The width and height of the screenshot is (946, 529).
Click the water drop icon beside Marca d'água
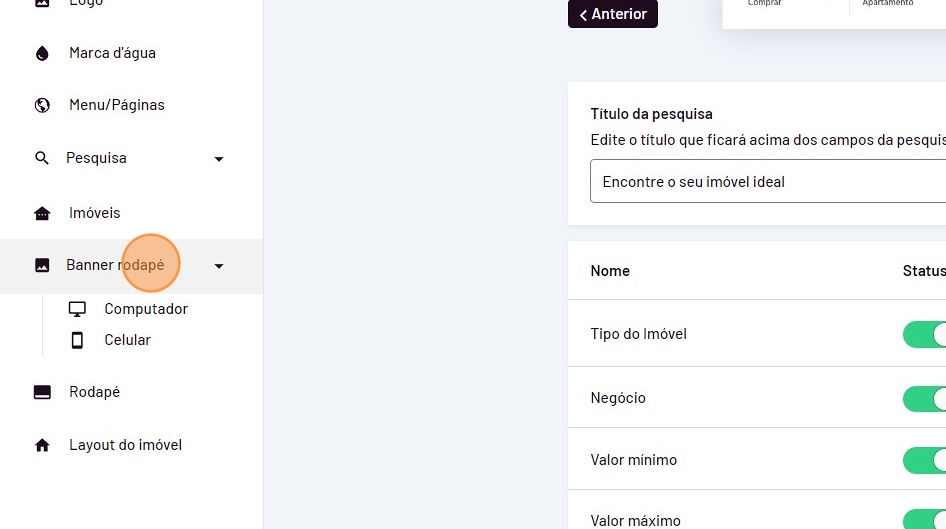pyautogui.click(x=42, y=53)
